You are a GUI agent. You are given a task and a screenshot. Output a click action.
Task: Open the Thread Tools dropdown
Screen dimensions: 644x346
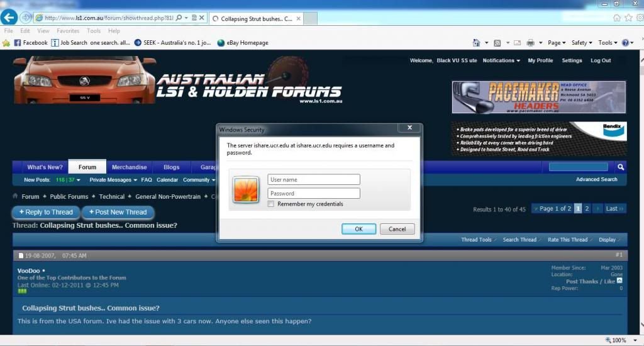point(479,240)
